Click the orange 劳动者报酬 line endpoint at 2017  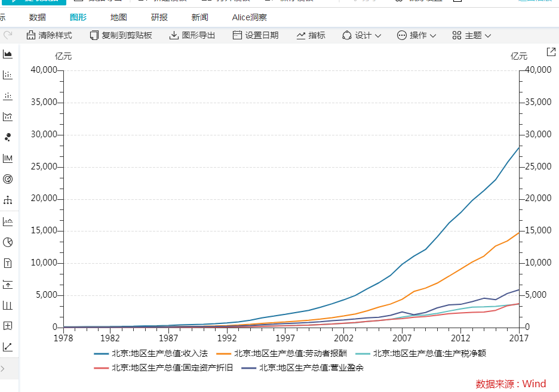pyautogui.click(x=519, y=233)
